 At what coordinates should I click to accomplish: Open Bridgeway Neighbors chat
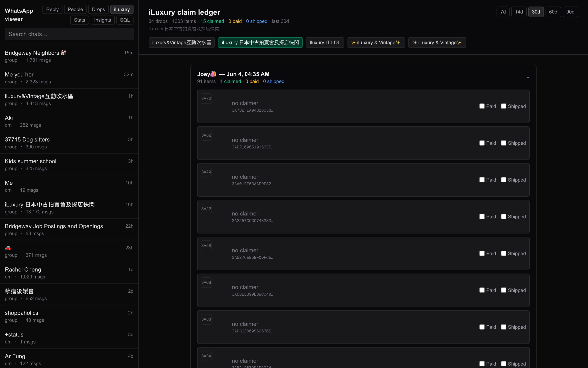(69, 56)
